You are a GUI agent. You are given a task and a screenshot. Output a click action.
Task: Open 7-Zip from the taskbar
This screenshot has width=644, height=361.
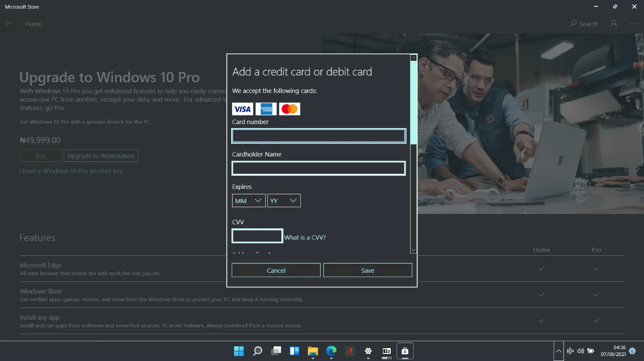point(386,351)
